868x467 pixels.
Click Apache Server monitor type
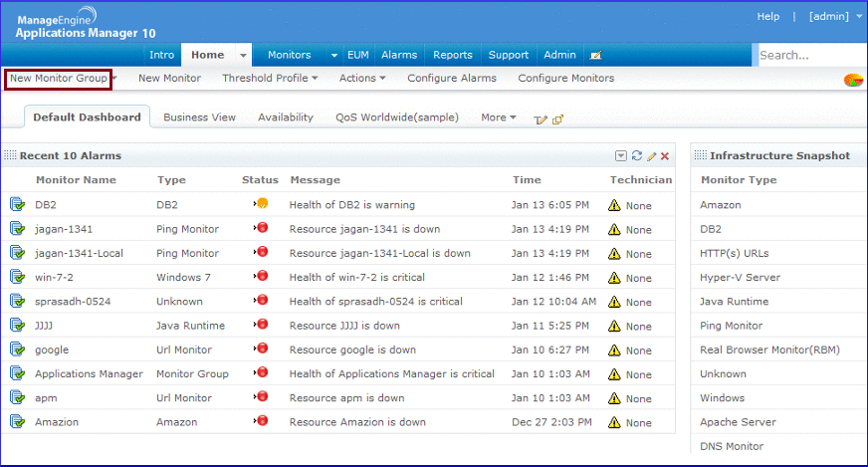(738, 422)
